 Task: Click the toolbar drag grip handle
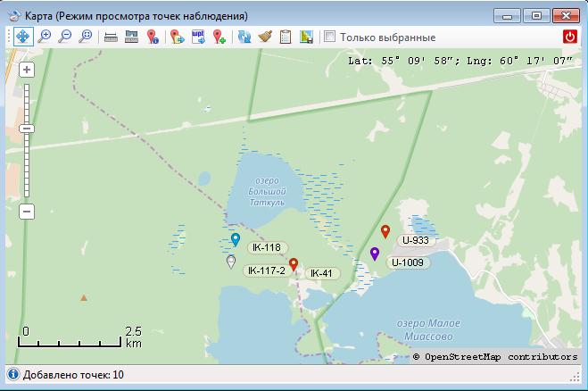[9, 37]
